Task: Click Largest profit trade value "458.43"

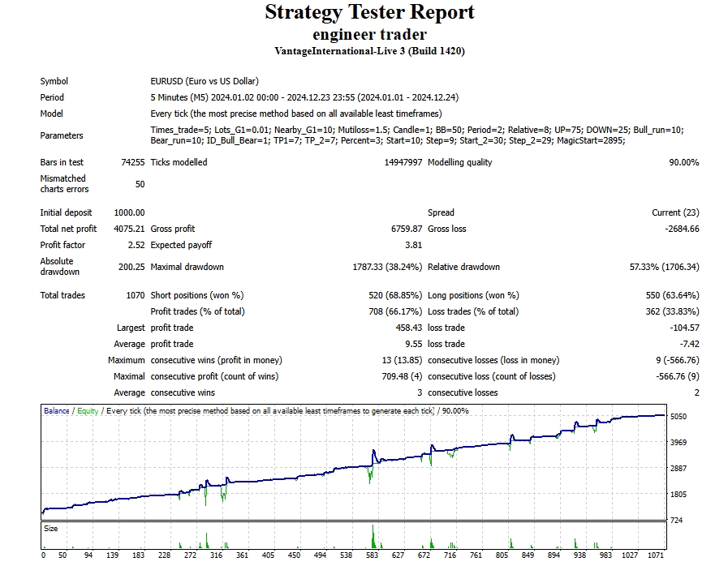Action: pos(408,328)
